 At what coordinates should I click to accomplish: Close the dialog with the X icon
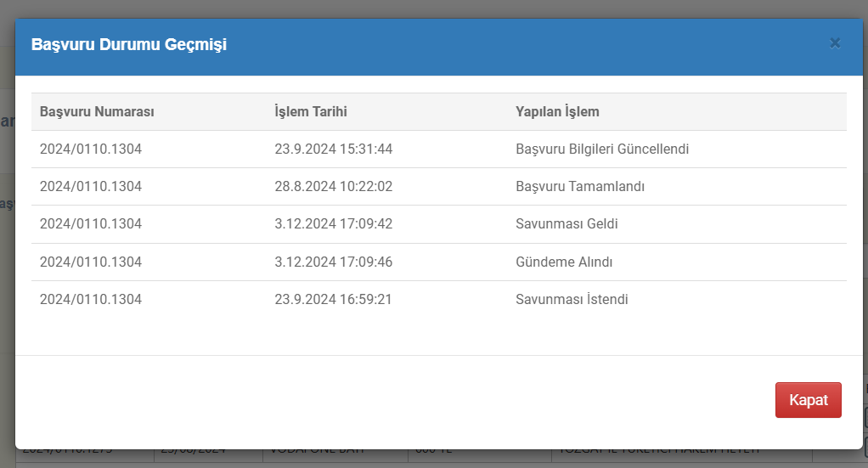point(835,43)
